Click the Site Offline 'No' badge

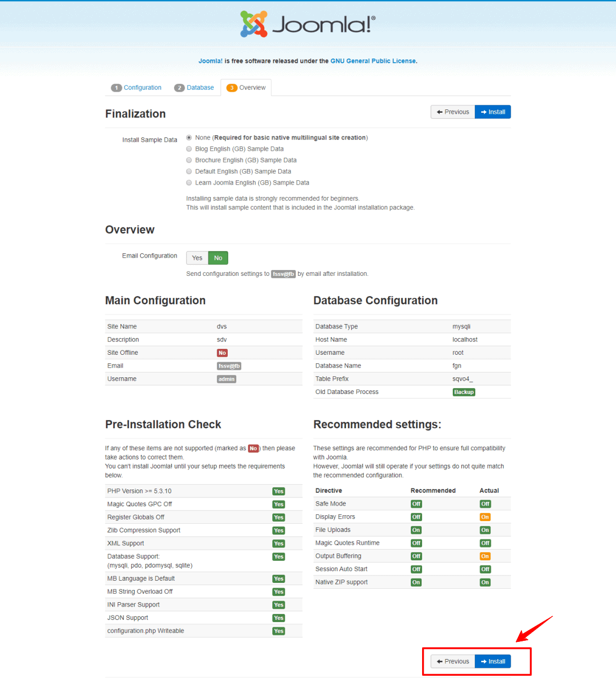click(x=222, y=353)
